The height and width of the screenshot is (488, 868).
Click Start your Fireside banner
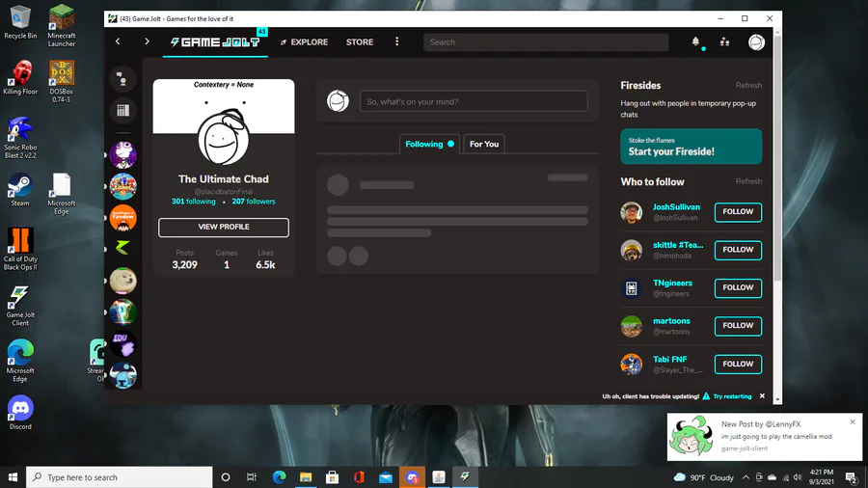(691, 147)
